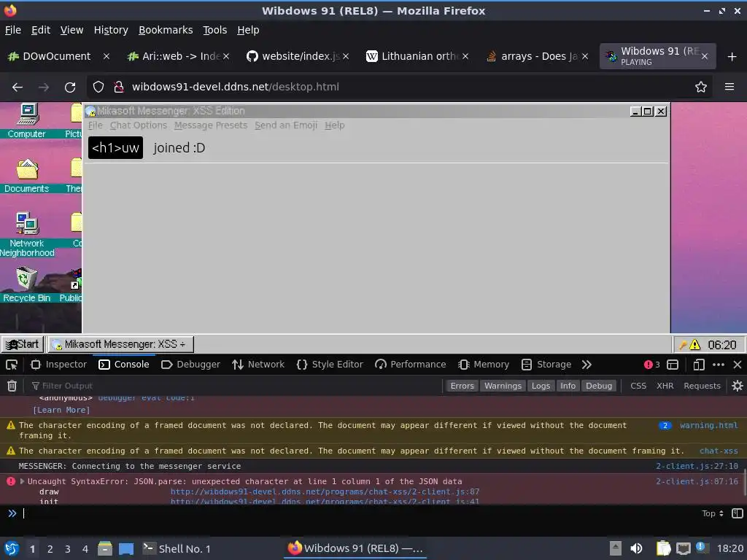Open the Documents folder icon
747x560 pixels.
point(27,176)
